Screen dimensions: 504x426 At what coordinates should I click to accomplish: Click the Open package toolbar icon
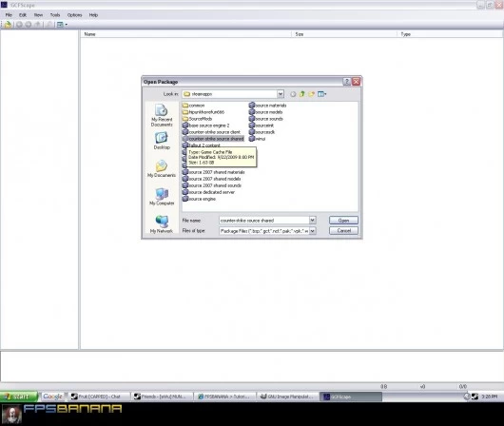click(x=8, y=25)
